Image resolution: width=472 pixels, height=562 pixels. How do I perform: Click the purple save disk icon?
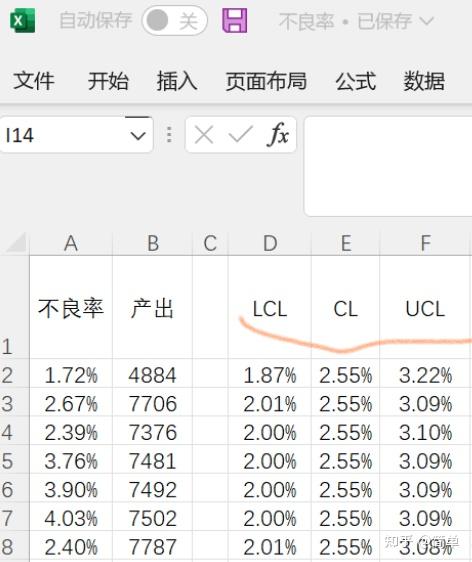click(235, 21)
